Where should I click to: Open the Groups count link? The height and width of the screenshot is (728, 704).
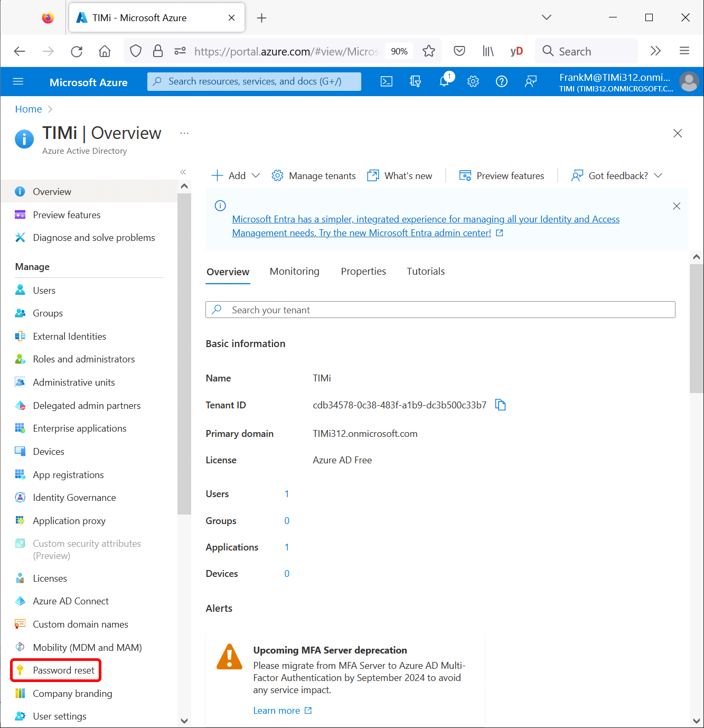point(287,521)
